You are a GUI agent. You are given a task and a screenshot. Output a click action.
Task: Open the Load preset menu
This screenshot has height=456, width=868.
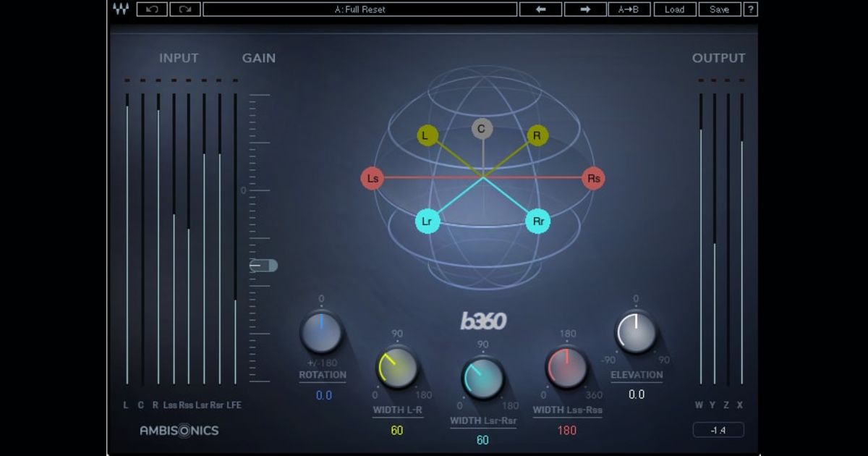(x=675, y=9)
